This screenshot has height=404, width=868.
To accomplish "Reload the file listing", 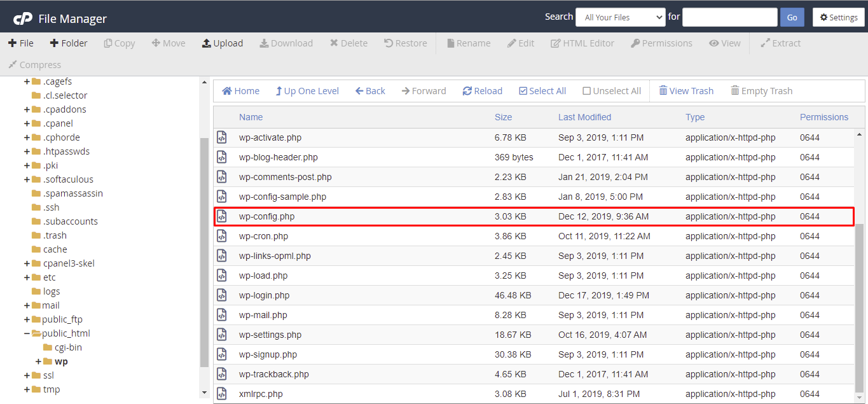I will (x=482, y=90).
